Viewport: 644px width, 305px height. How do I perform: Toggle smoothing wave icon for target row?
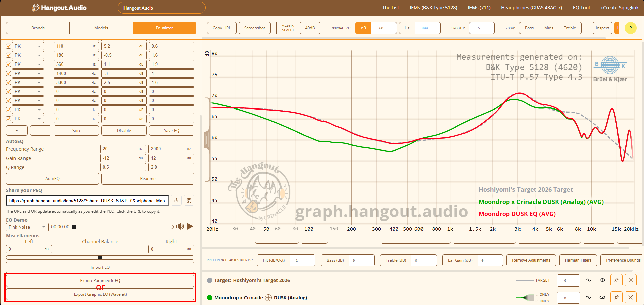click(588, 280)
